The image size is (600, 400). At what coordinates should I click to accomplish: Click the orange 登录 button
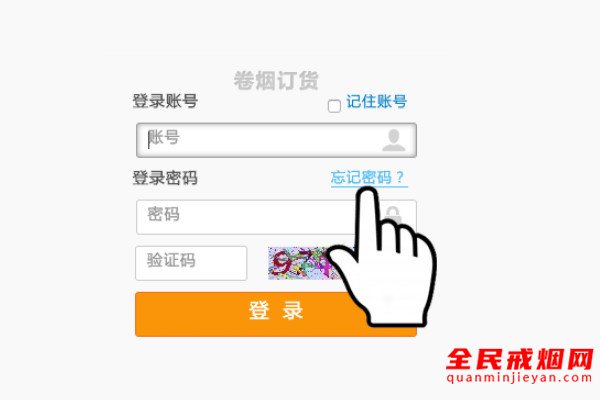[276, 314]
